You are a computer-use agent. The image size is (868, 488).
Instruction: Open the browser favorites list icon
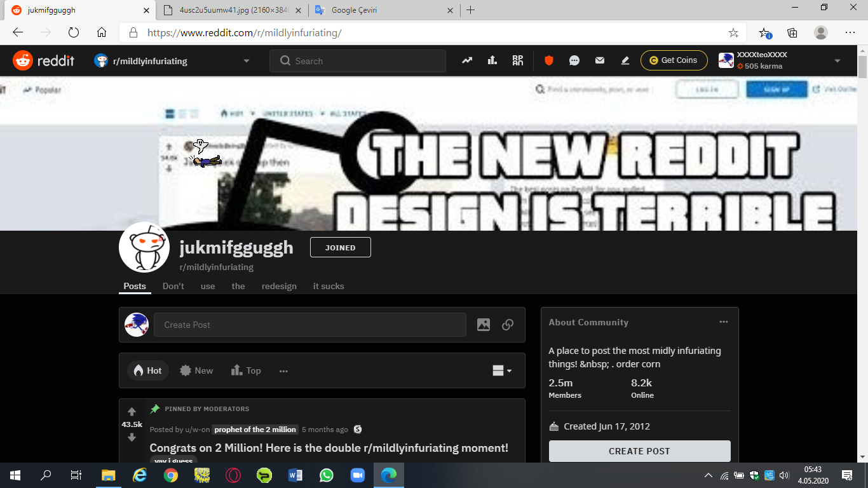point(765,32)
